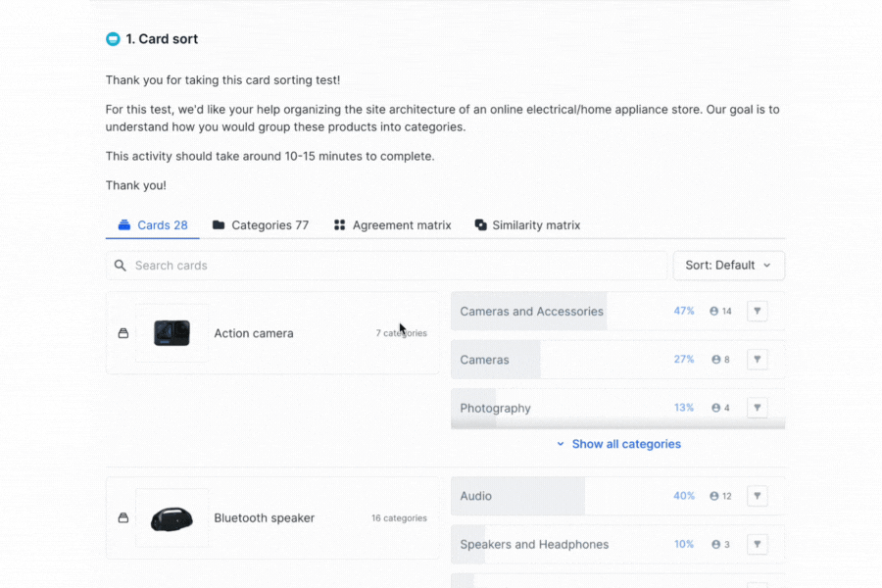
Task: Switch to the Cards 28 tab
Action: point(153,225)
